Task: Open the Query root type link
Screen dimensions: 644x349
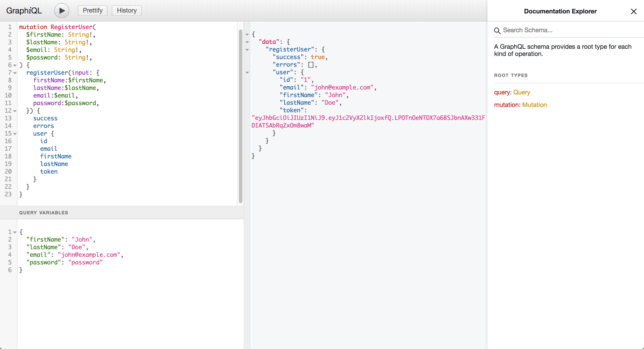Action: click(521, 92)
